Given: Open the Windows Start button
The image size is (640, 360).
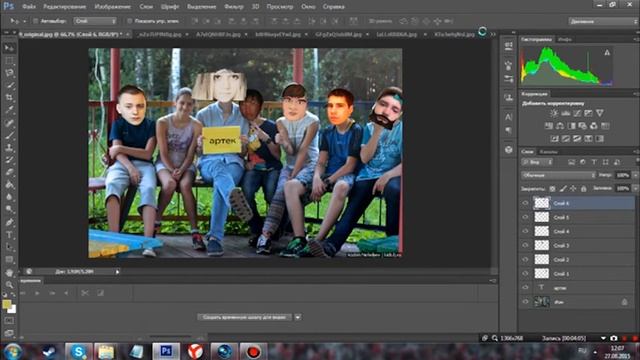Looking at the screenshot, I should click(13, 351).
